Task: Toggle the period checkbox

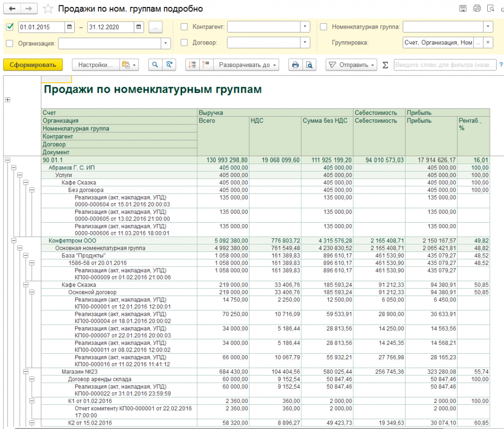Action: coord(10,27)
